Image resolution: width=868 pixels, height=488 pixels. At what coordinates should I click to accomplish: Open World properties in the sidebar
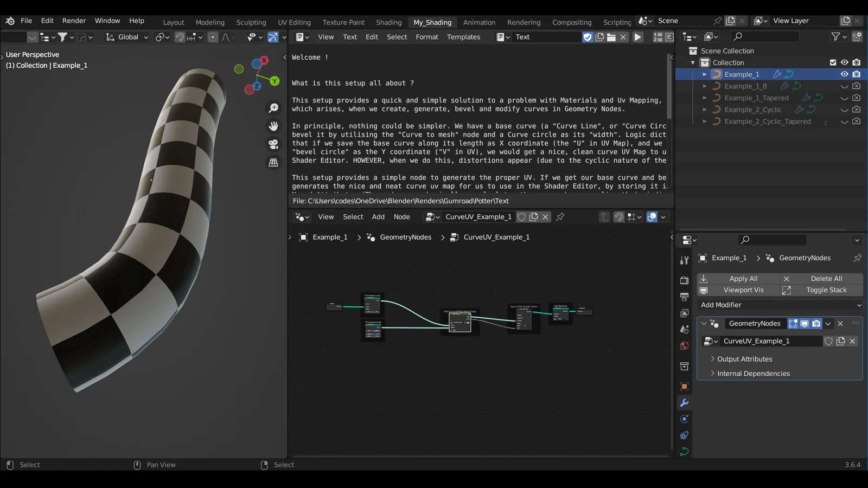point(684,345)
